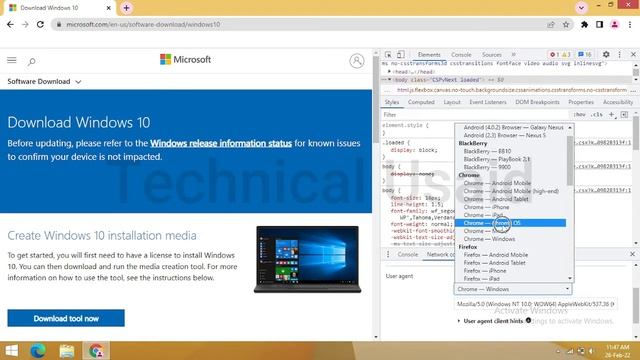Click the yellow warning count badge
The image size is (640, 360).
coord(566,54)
